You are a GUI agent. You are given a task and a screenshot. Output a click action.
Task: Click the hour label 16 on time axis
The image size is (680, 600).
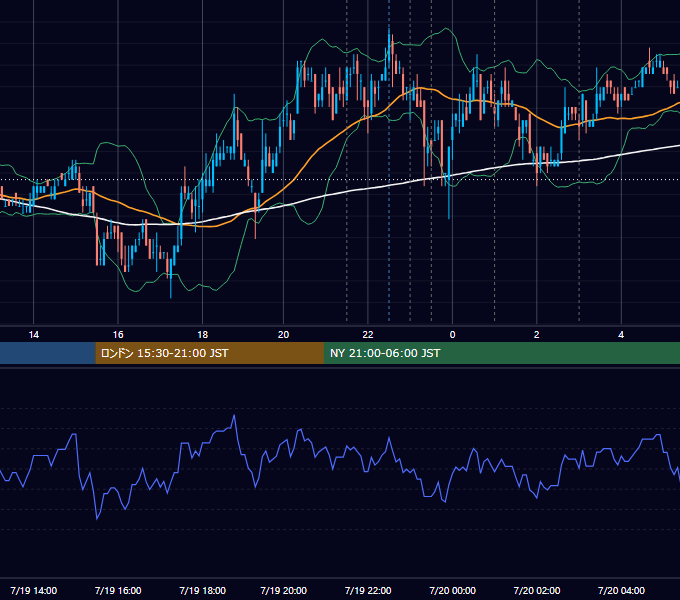click(118, 335)
